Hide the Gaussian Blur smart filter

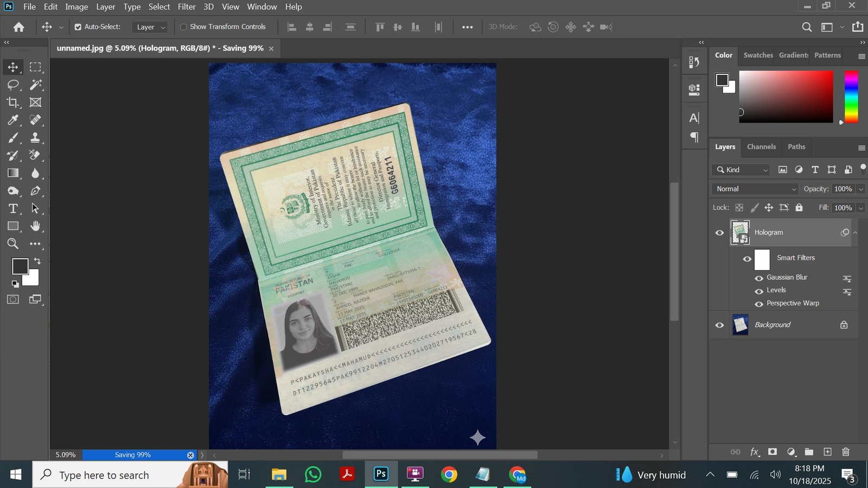759,278
